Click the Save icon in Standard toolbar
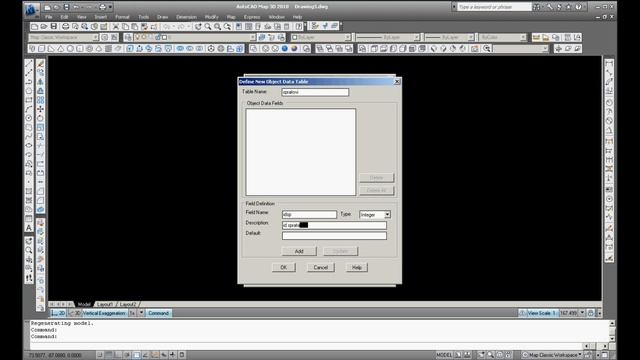640x360 pixels. [x=54, y=27]
